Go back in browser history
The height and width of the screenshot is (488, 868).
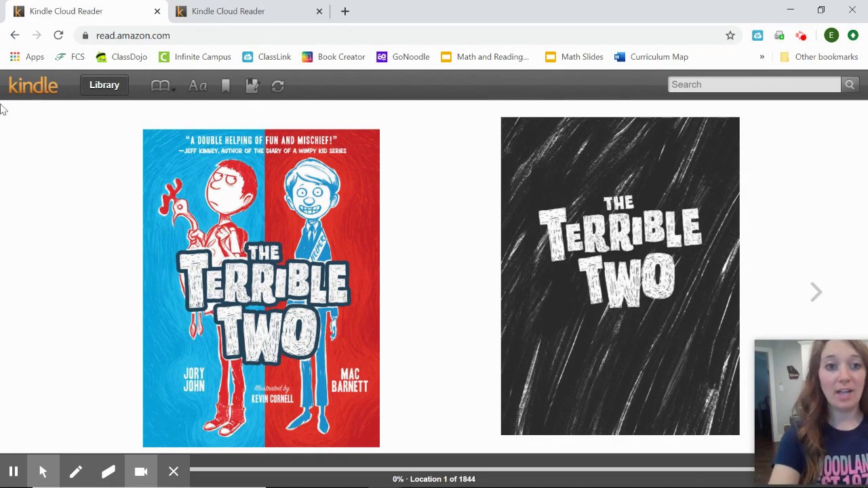coord(15,35)
